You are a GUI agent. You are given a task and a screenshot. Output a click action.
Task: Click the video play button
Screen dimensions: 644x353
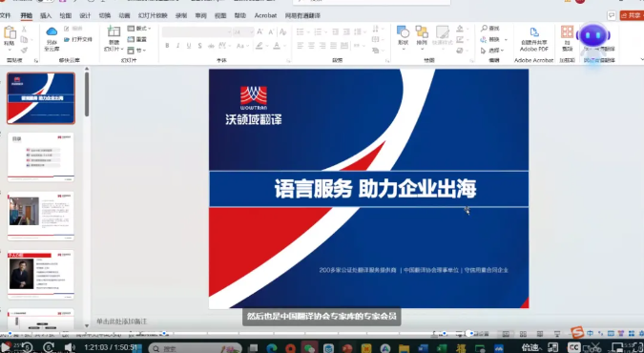pos(6,347)
